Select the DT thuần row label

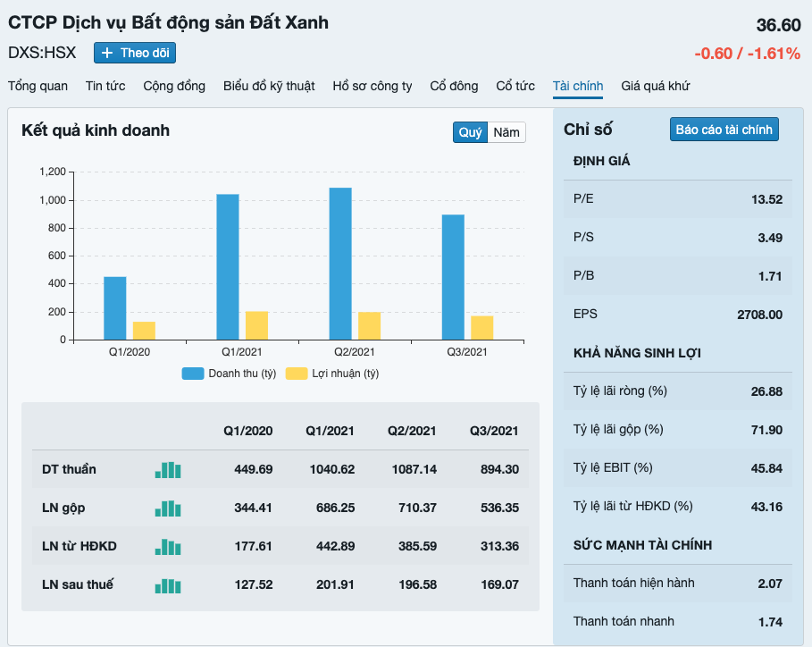(x=69, y=469)
